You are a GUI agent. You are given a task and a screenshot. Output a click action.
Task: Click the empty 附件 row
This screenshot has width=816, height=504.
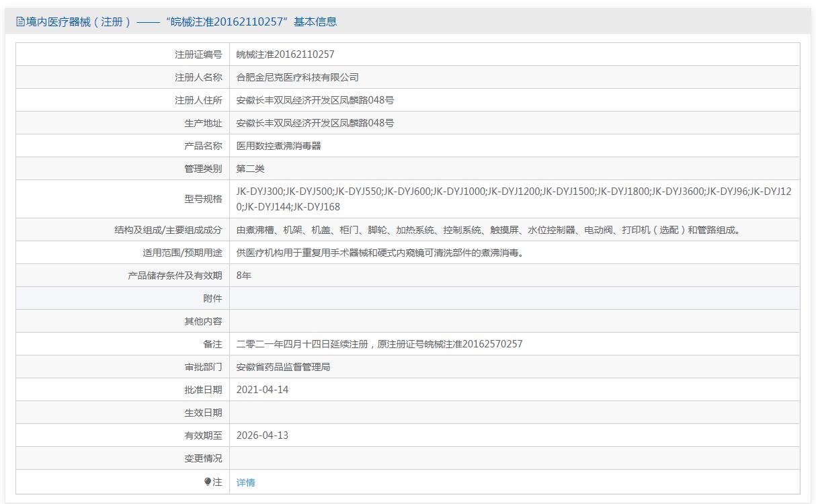(514, 298)
